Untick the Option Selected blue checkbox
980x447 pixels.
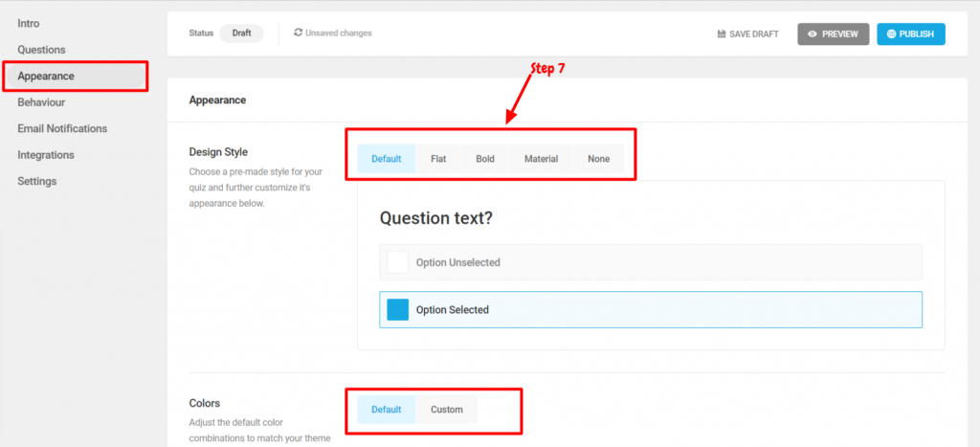tap(397, 309)
